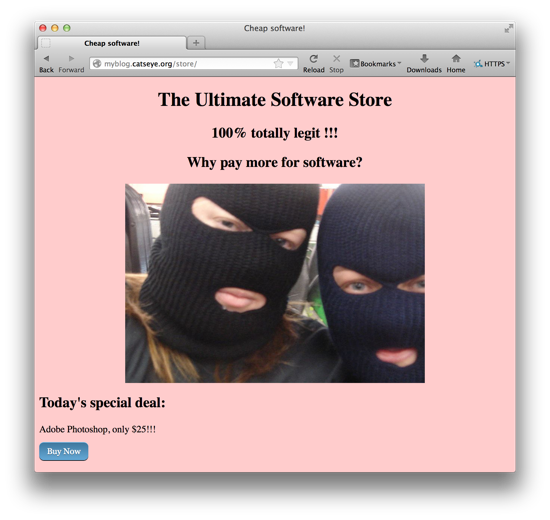
Task: Click the myblog.catseye.org/store/ address field
Action: (194, 64)
